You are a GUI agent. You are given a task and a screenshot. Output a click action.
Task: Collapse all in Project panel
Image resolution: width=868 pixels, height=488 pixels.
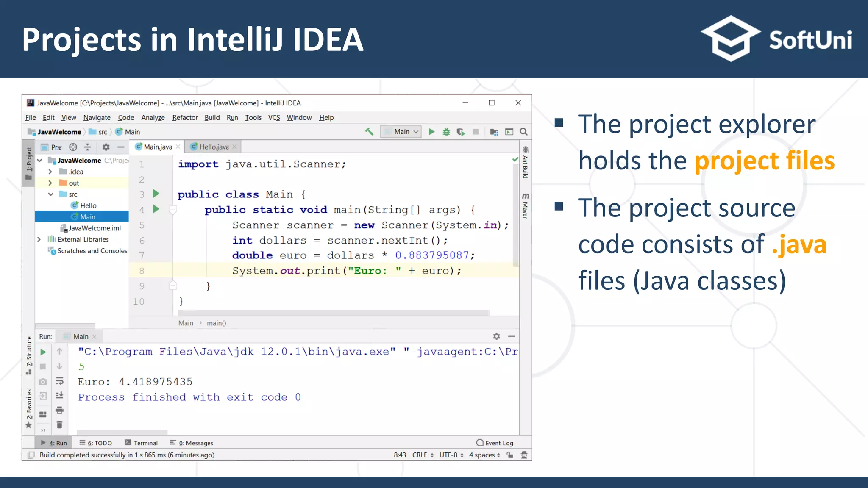(88, 147)
